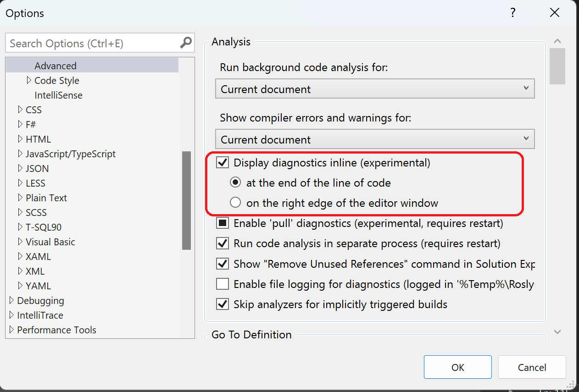Disable Skip analyzers for implicitly triggered builds

pos(222,304)
